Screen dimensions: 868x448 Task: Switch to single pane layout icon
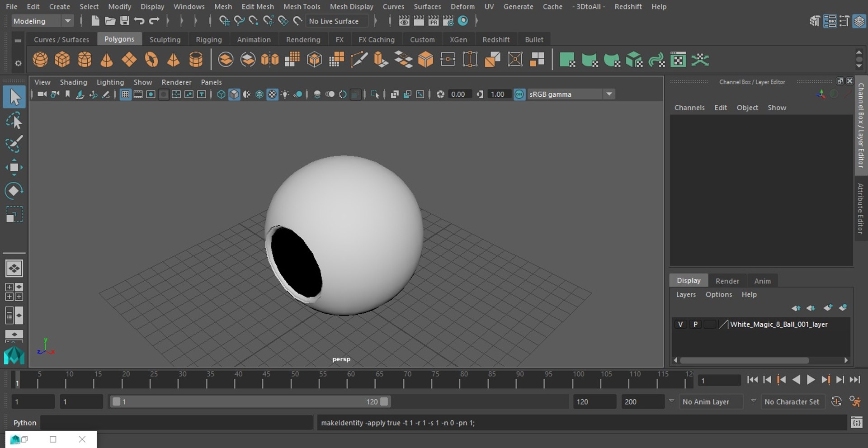pyautogui.click(x=14, y=269)
